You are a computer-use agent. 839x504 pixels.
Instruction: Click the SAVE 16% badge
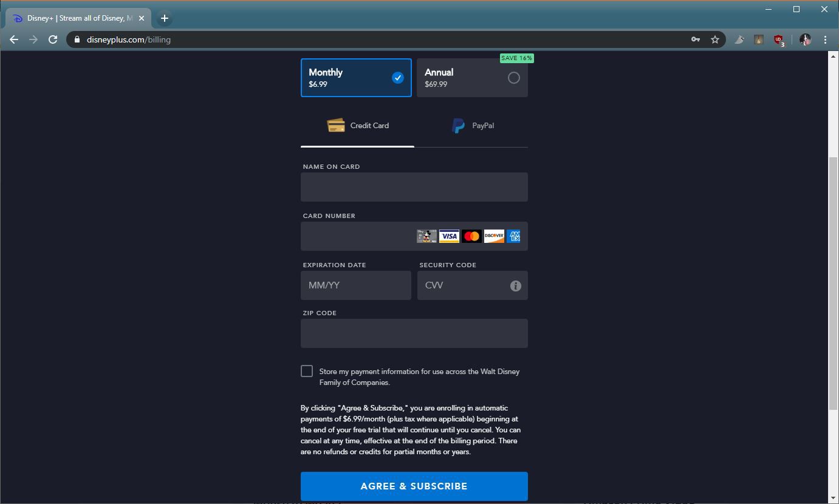(516, 58)
